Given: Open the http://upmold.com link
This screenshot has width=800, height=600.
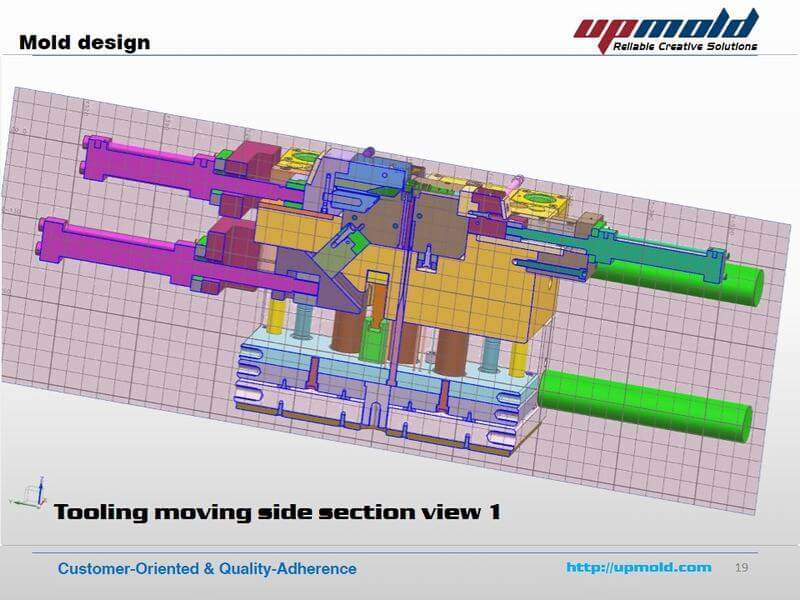Looking at the screenshot, I should [x=639, y=567].
